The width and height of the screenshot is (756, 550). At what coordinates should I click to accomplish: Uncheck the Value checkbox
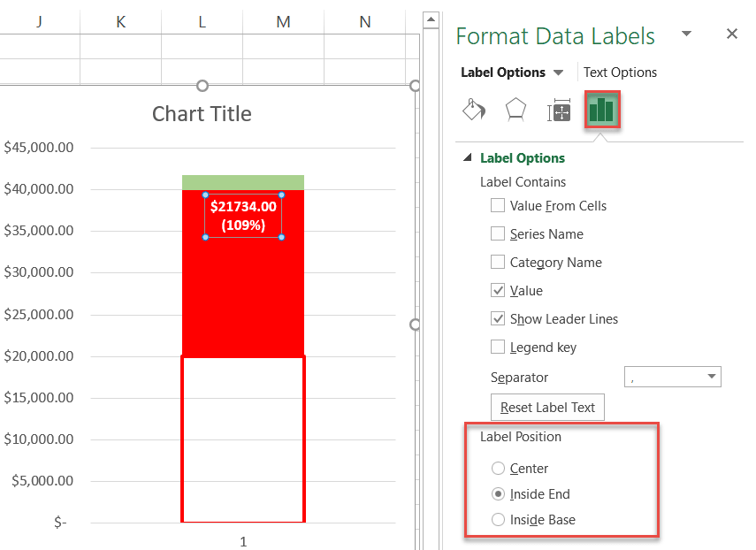tap(498, 291)
